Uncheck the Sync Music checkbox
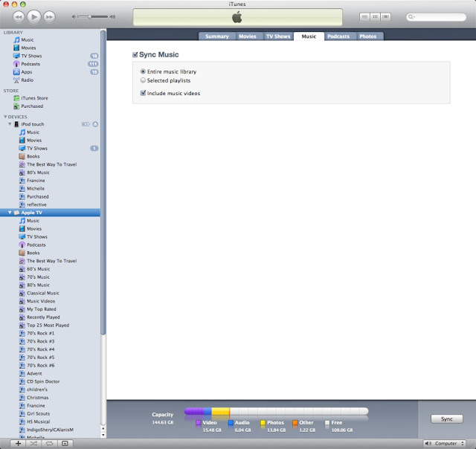The image size is (476, 449). 135,54
